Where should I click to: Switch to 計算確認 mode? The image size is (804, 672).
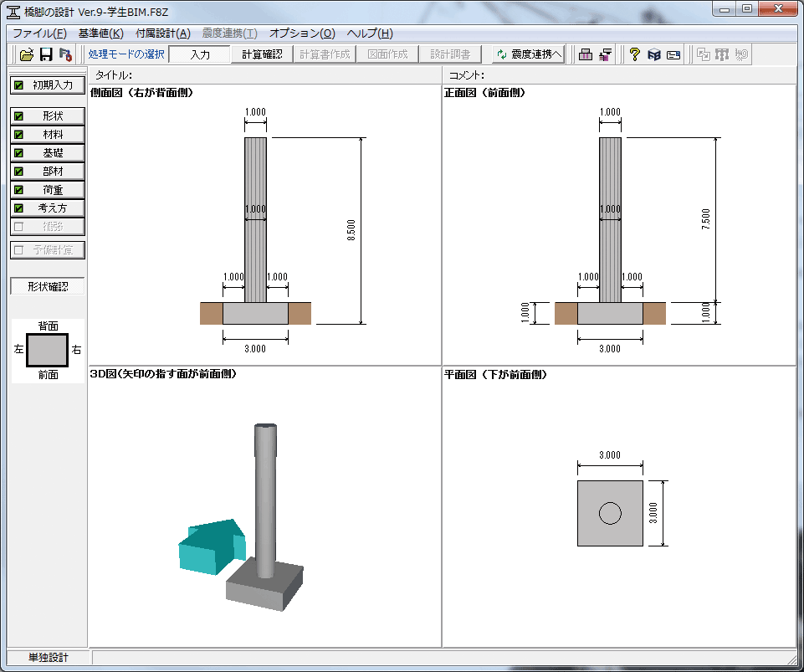pos(262,54)
